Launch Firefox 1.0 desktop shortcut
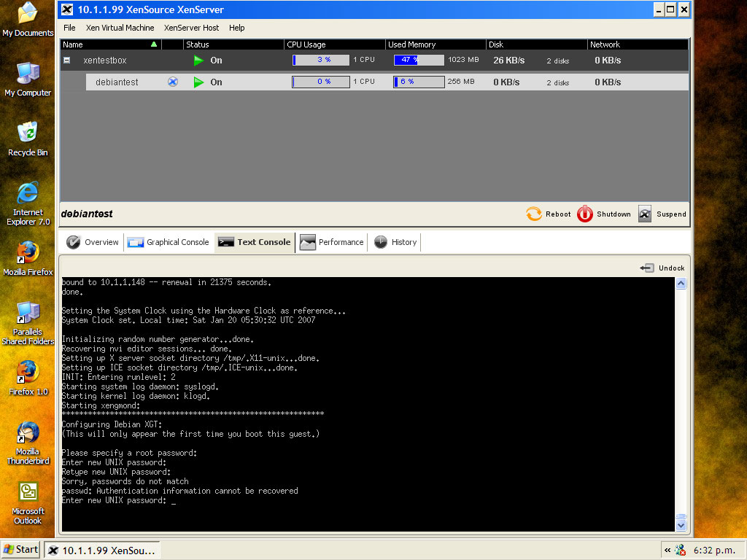 pos(28,378)
